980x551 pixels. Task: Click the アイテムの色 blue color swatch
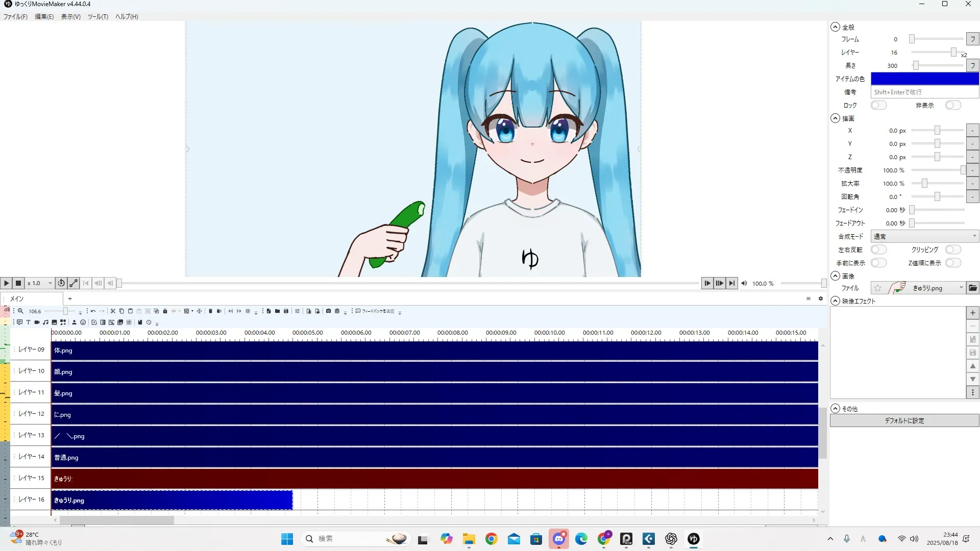pyautogui.click(x=924, y=79)
